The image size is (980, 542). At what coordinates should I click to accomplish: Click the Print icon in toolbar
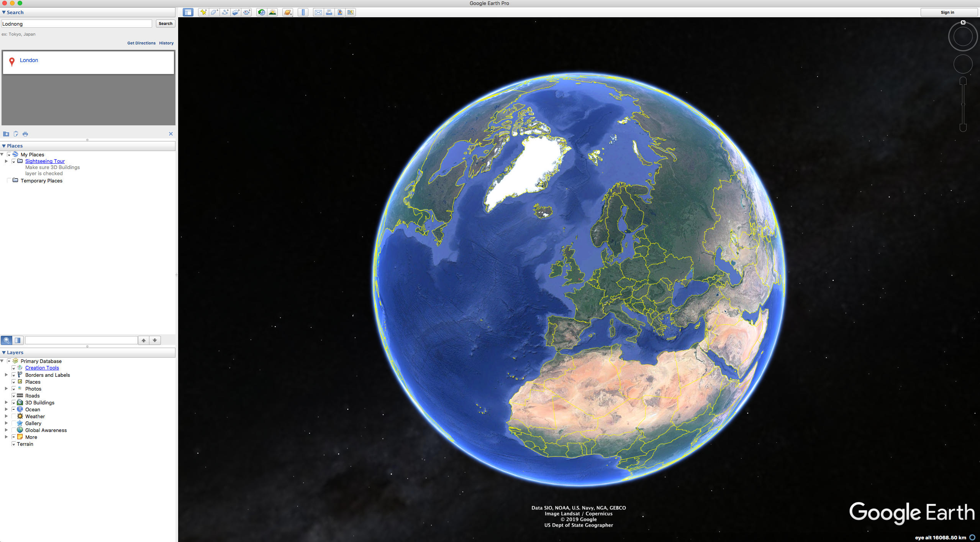[x=329, y=12]
